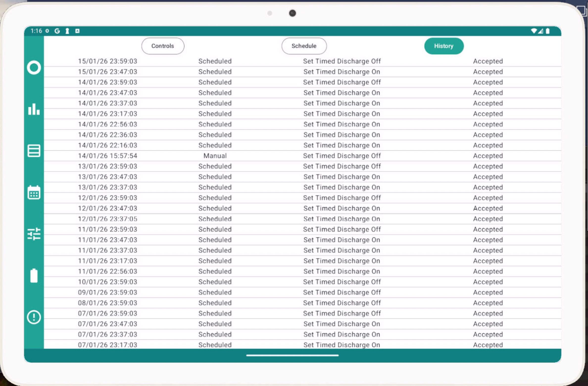Select the 08/01/26 23:59:03 timestamp
588x386 pixels.
108,303
